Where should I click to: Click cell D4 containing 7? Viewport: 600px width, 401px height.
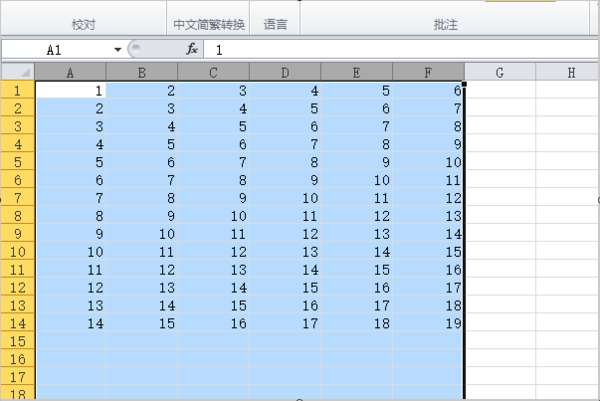click(285, 144)
